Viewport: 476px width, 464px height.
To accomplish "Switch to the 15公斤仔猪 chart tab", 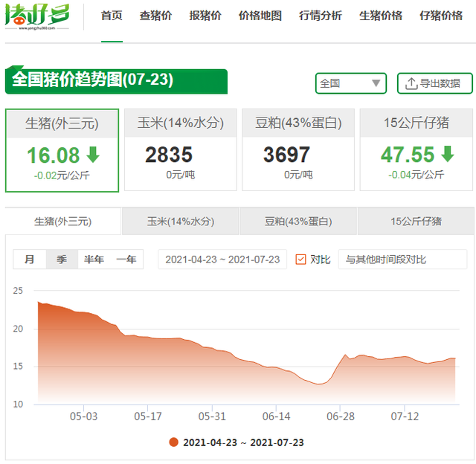I will pos(416,222).
